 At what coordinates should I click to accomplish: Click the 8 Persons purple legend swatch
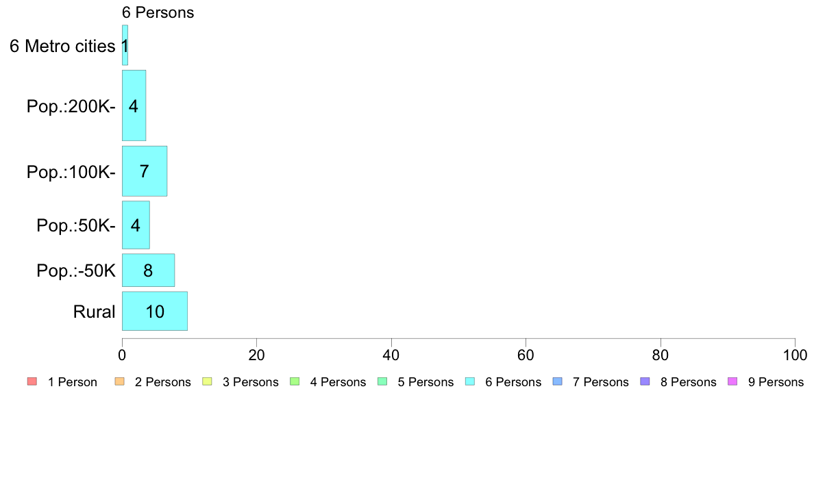pos(645,381)
